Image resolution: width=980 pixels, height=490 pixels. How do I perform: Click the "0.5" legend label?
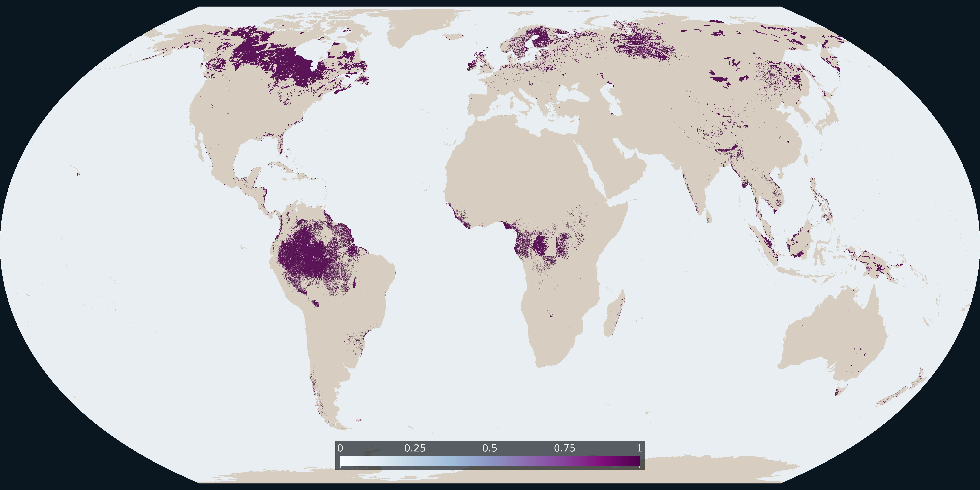pos(490,448)
